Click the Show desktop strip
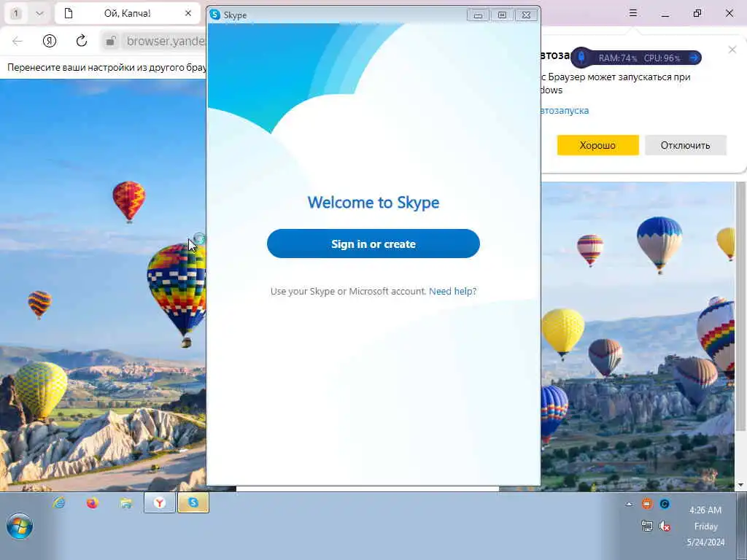Viewport: 747px width, 560px height. (741, 526)
